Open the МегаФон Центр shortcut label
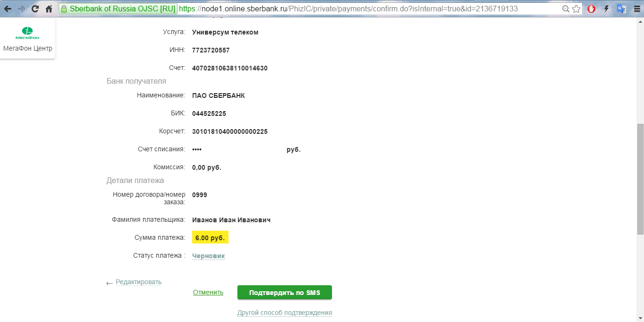 [x=27, y=48]
